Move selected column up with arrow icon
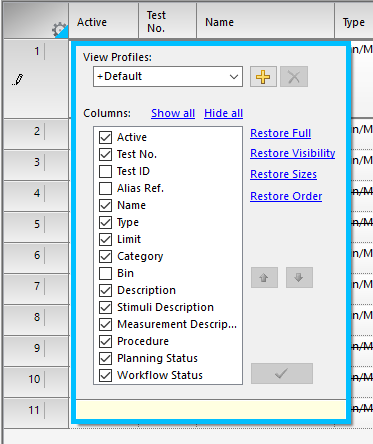373x444 pixels. [264, 277]
